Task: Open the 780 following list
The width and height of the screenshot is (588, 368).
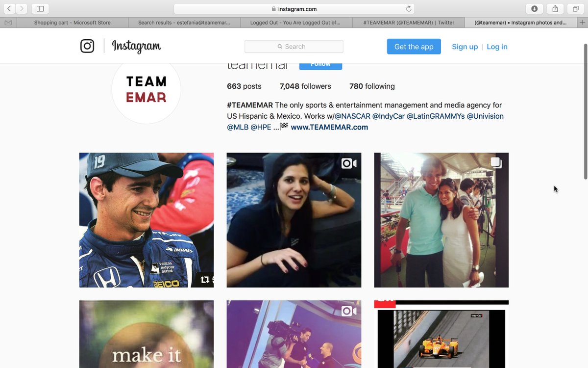Action: pyautogui.click(x=372, y=86)
